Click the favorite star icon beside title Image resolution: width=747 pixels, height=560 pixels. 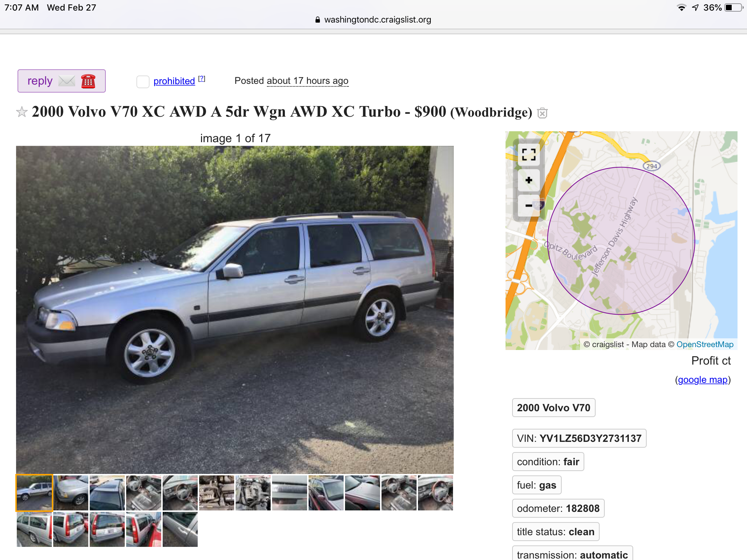pos(22,112)
